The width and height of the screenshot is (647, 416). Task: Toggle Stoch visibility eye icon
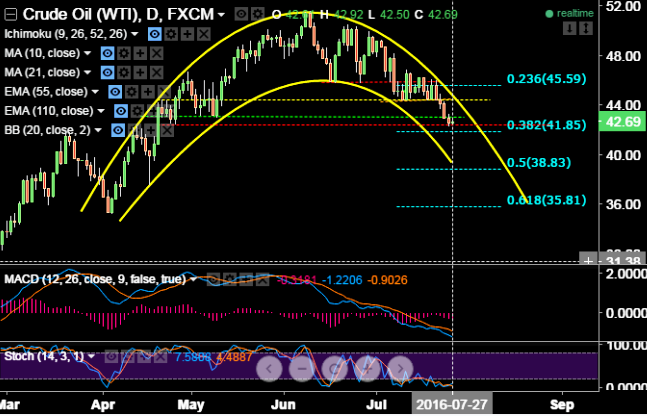111,356
